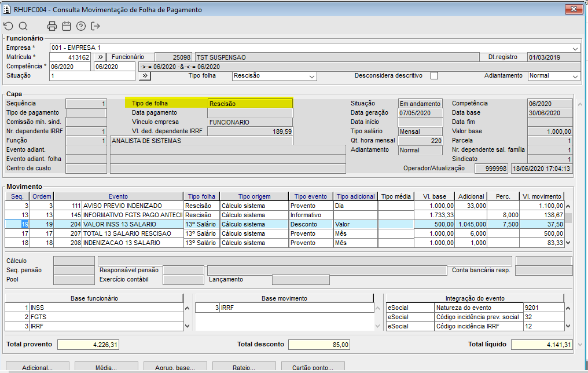Image resolution: width=588 pixels, height=373 pixels.
Task: Open help via question mark icon
Action: (x=81, y=26)
